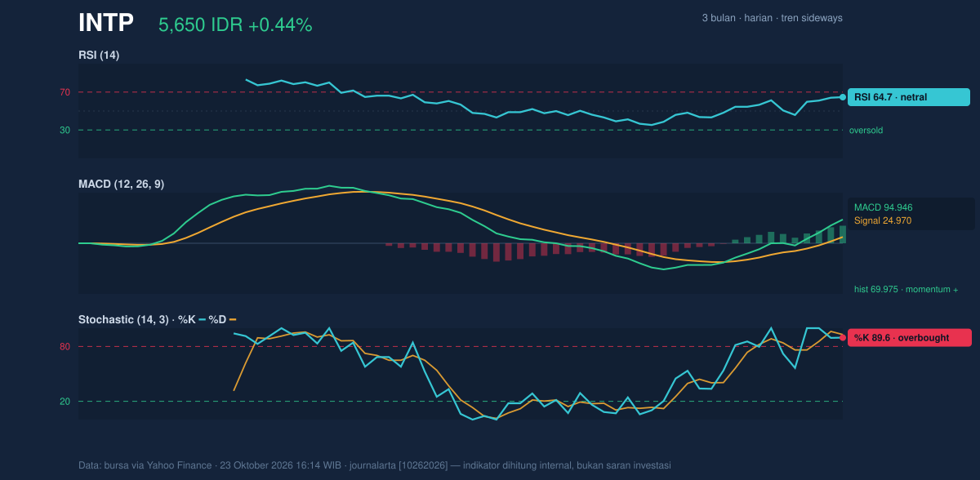980x480 pixels.
Task: Click the Stochastic 20 axis label
Action: click(x=65, y=402)
